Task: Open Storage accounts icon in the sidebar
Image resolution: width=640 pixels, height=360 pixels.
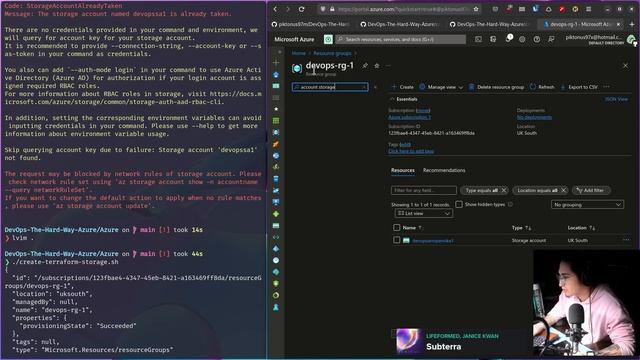Action: [x=276, y=225]
